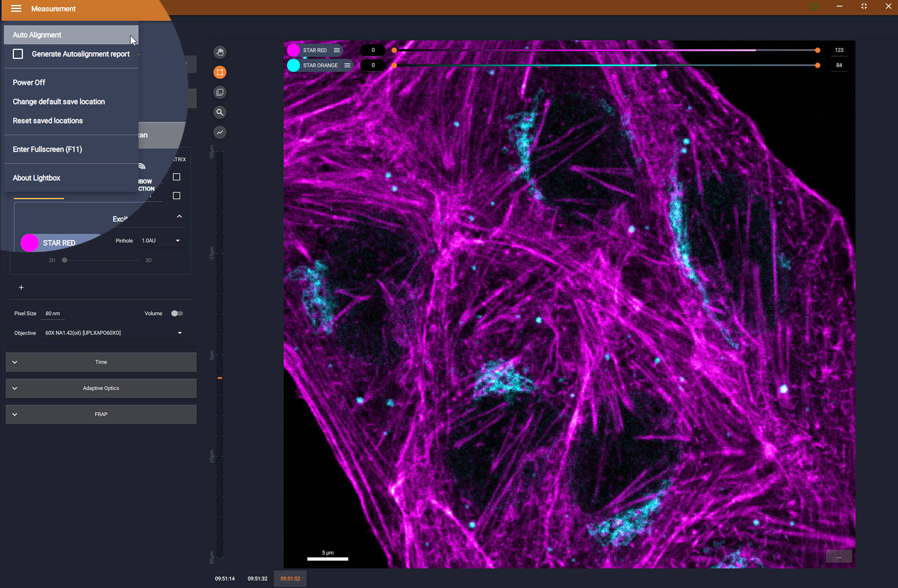Open the ellipsis menu below the image
This screenshot has width=898, height=588.
[839, 556]
